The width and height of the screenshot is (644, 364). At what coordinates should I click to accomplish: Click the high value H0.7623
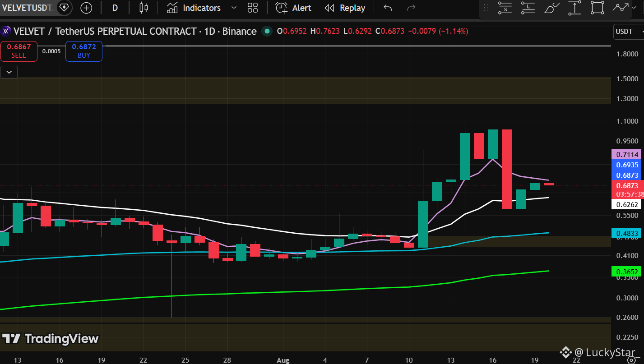pos(326,31)
